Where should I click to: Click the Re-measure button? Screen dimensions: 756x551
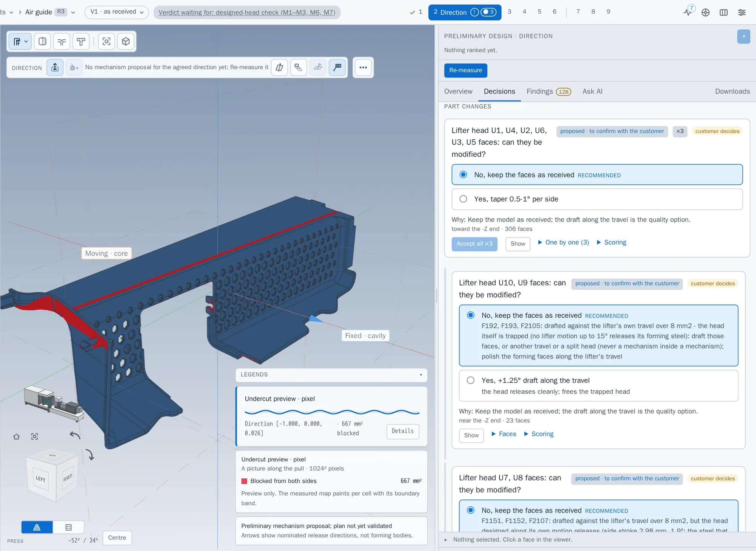point(465,70)
